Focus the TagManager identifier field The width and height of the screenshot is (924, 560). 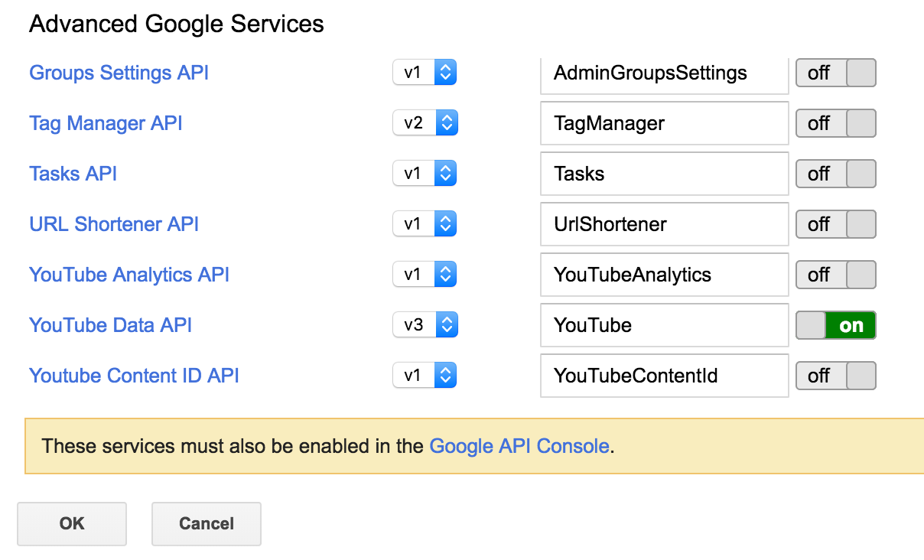(664, 123)
